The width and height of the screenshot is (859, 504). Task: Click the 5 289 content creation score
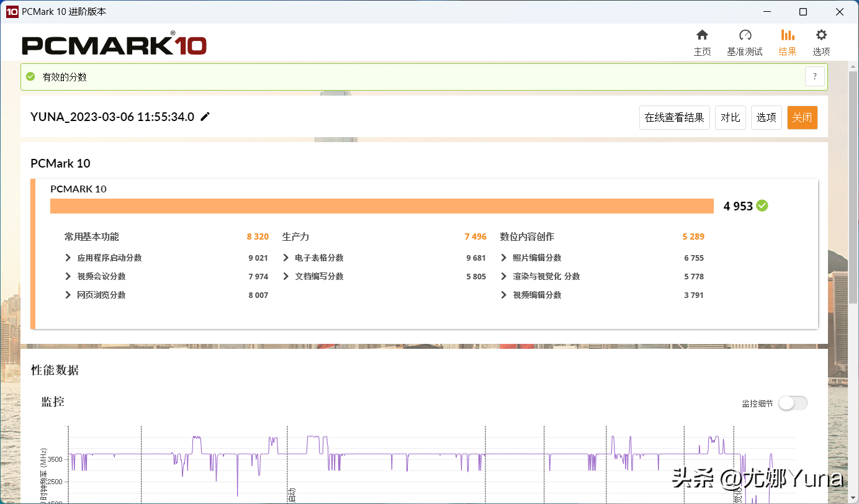(693, 236)
